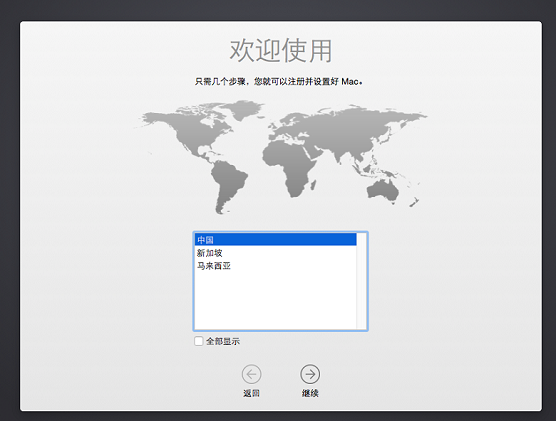The width and height of the screenshot is (556, 421).
Task: Click the 欢迎使用 welcome heading
Action: (x=281, y=51)
